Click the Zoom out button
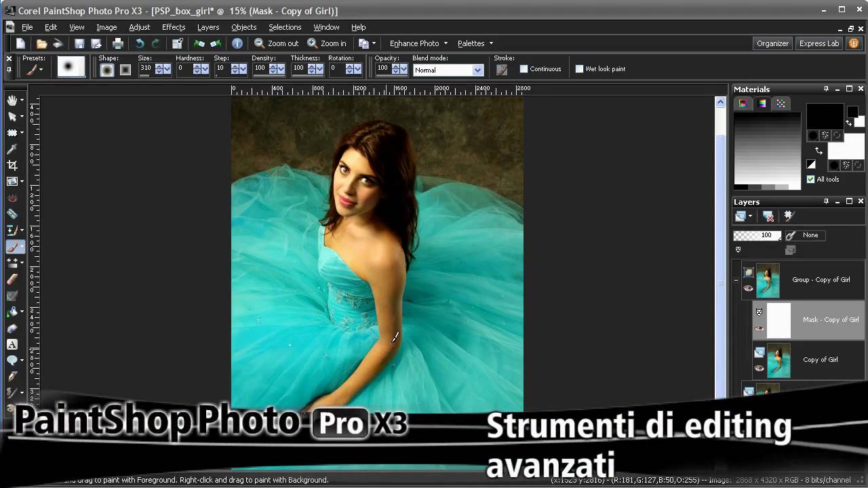Viewport: 868px width, 488px height. tap(277, 43)
